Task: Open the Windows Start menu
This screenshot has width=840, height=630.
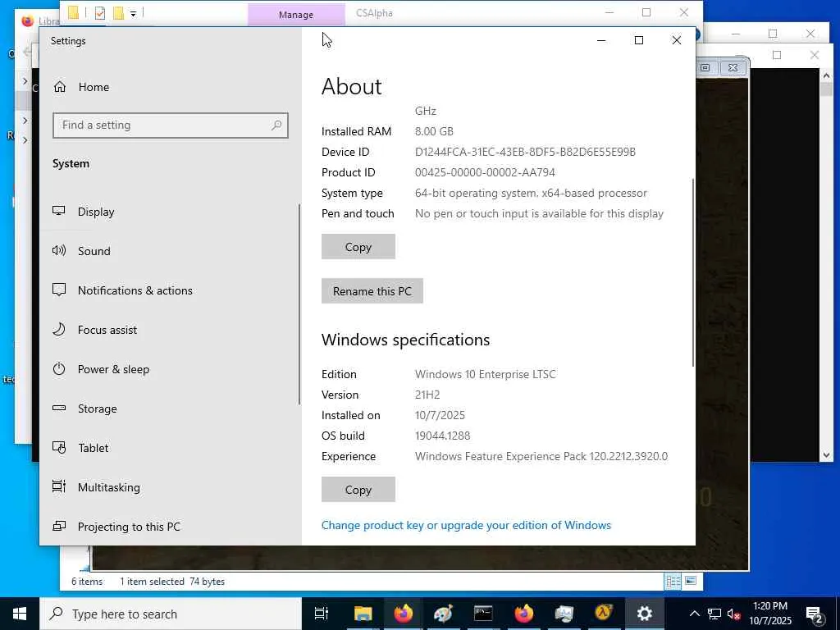Action: pyautogui.click(x=20, y=614)
